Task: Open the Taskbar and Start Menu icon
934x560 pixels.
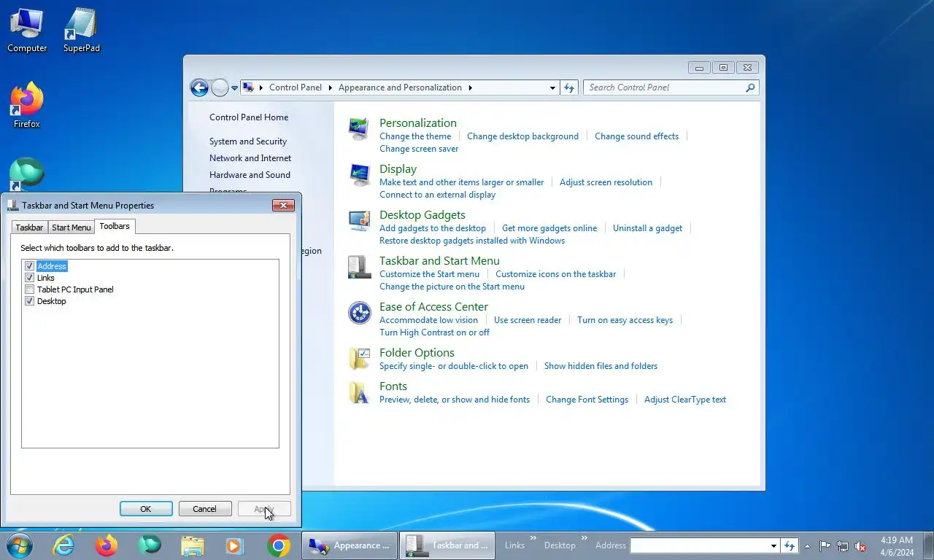Action: (359, 267)
